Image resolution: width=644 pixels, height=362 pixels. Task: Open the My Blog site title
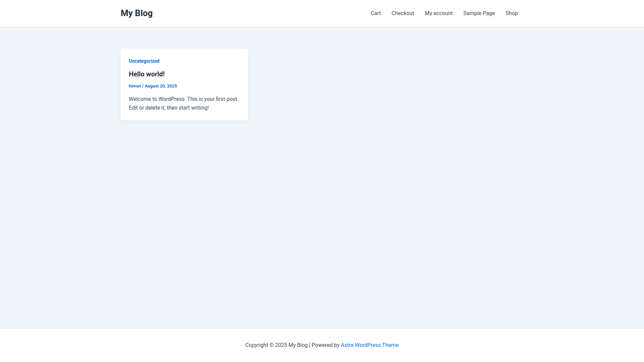[137, 13]
